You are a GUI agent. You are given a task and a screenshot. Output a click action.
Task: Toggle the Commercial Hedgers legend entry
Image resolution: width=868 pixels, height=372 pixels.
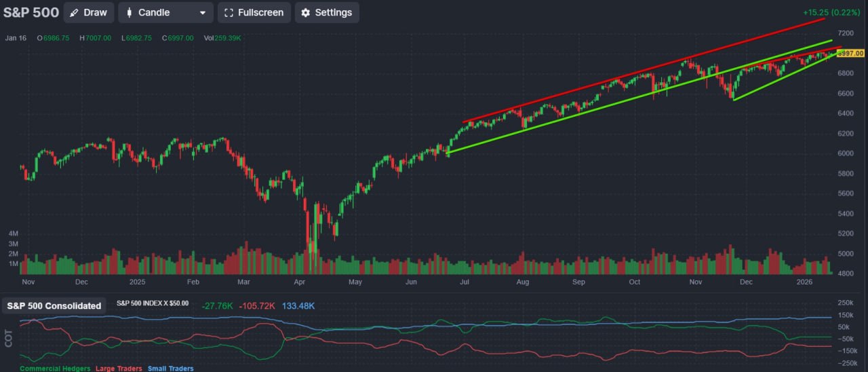(55, 369)
